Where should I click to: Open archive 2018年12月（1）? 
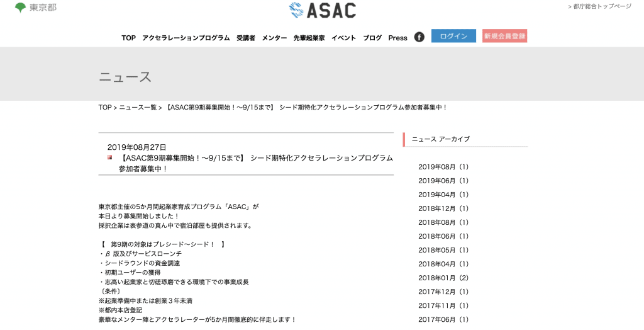point(443,208)
